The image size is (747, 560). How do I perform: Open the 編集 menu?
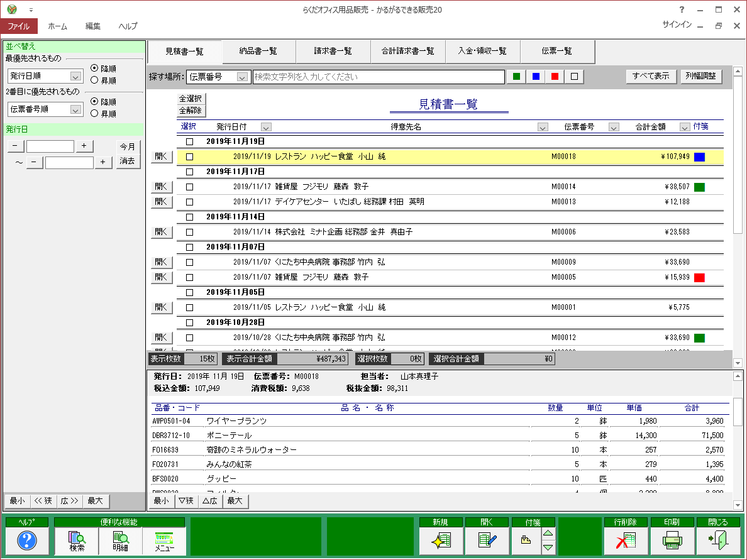[93, 26]
